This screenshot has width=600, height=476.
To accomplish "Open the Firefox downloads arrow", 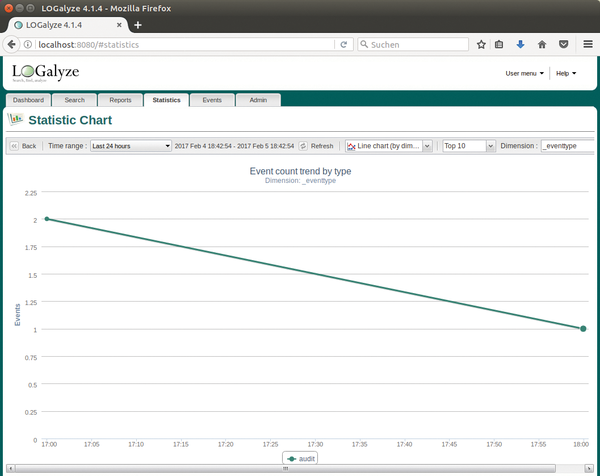I will pyautogui.click(x=520, y=45).
